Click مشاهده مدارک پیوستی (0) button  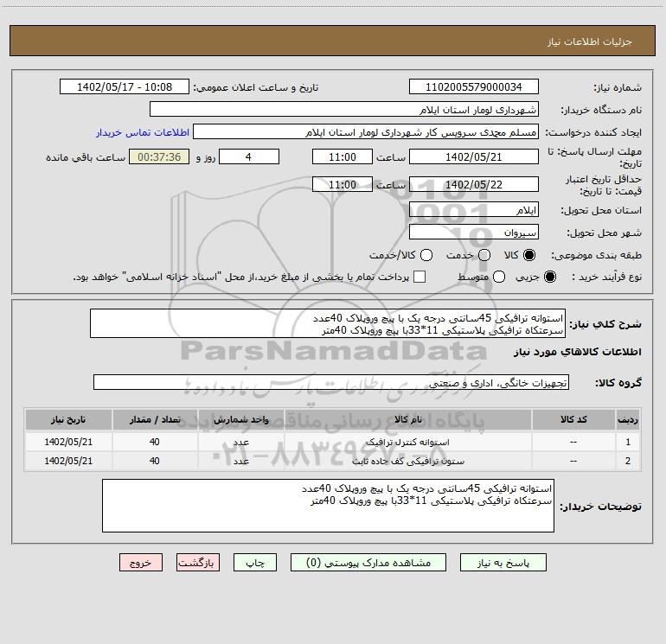[x=368, y=563]
